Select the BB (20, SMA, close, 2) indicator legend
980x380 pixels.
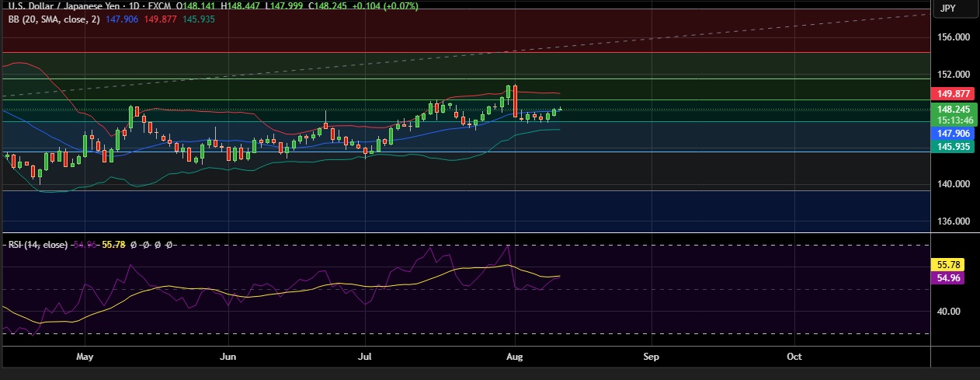[53, 19]
